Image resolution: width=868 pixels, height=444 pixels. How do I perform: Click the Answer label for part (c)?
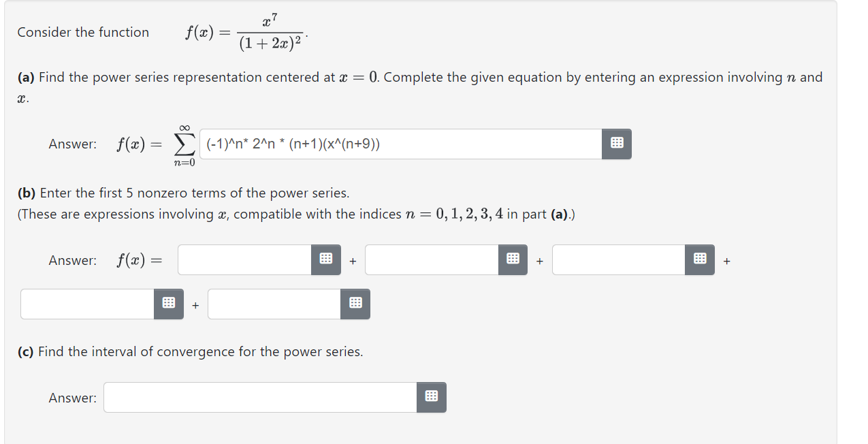pyautogui.click(x=71, y=398)
